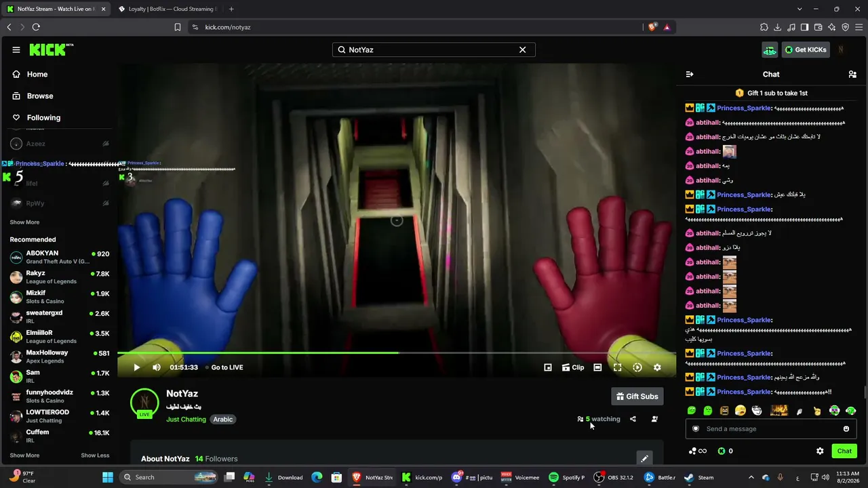Open the Get KICKs button
The width and height of the screenshot is (868, 488).
click(x=806, y=49)
